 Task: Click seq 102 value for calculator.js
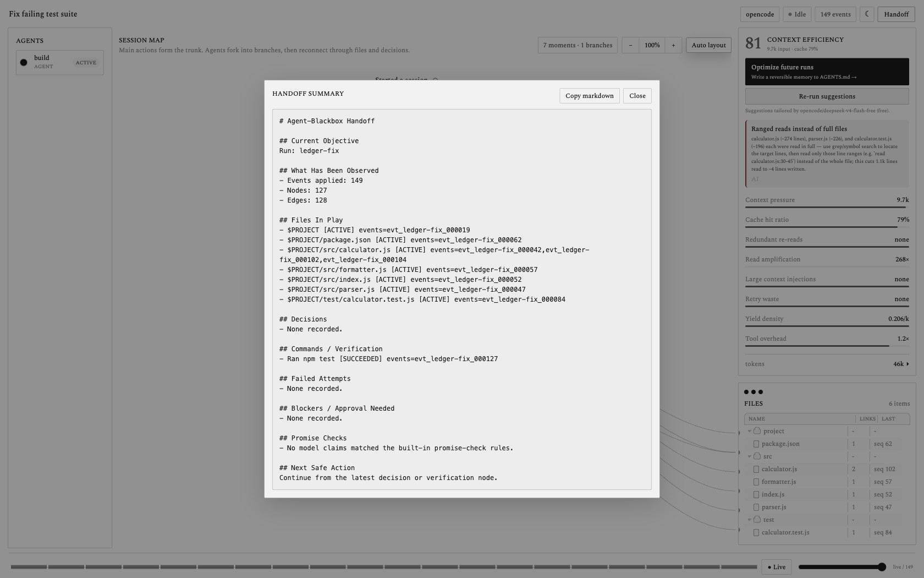tap(884, 469)
